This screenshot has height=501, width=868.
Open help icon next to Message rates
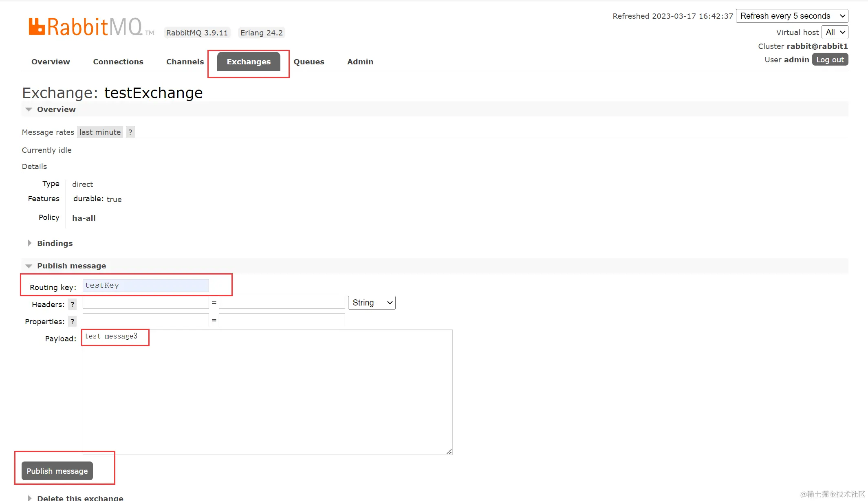click(x=130, y=132)
